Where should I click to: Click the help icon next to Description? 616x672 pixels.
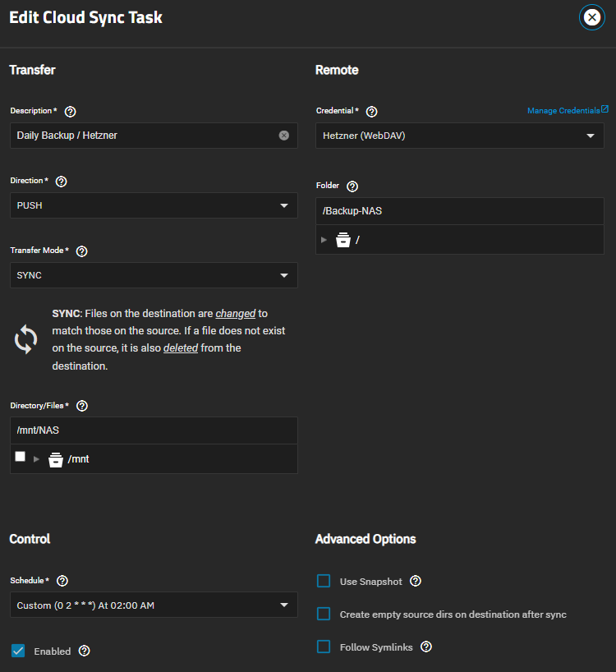tap(70, 111)
